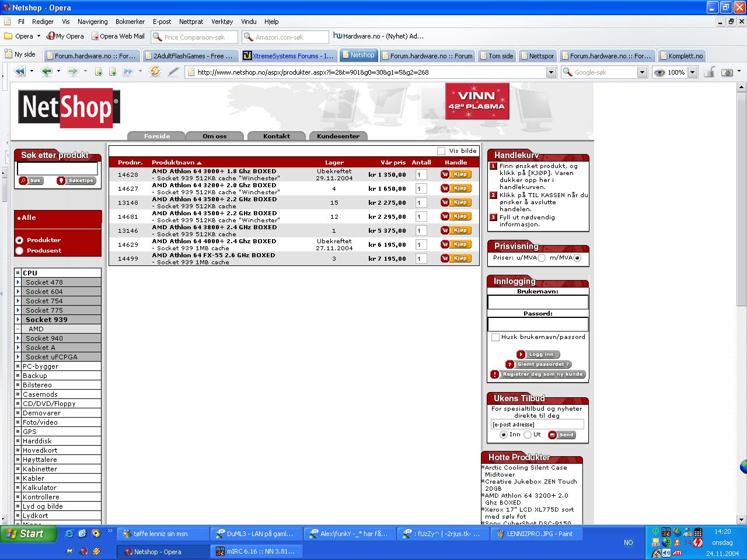Sort by Produktnavn column header
Viewport: 747px width, 560px height.
coord(176,163)
